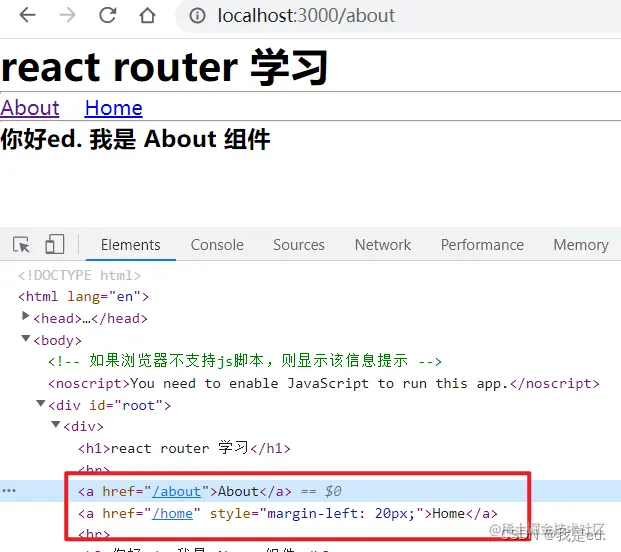Viewport: 621px width, 552px height.
Task: Collapse the body node
Action: click(25, 338)
